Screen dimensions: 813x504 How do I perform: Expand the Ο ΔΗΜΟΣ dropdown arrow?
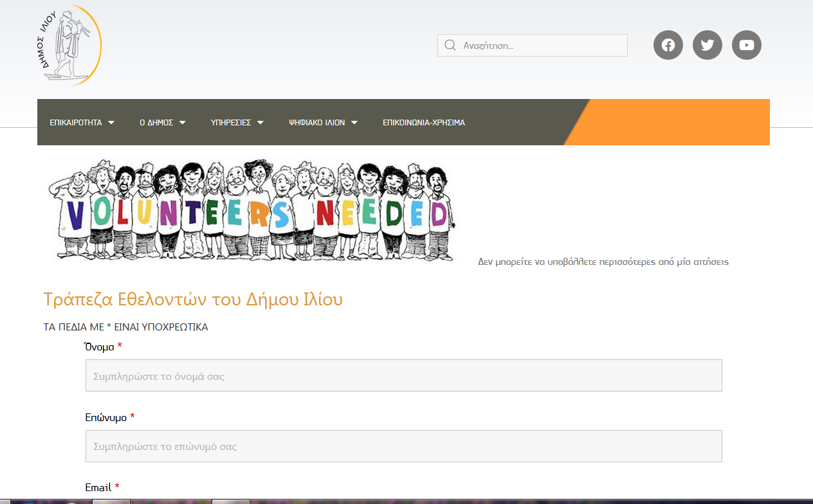(x=183, y=123)
